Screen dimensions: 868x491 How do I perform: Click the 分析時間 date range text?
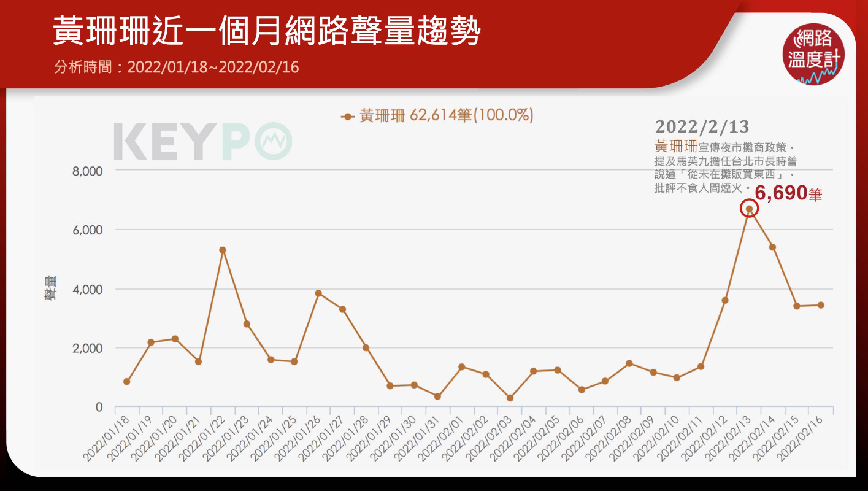coord(176,67)
